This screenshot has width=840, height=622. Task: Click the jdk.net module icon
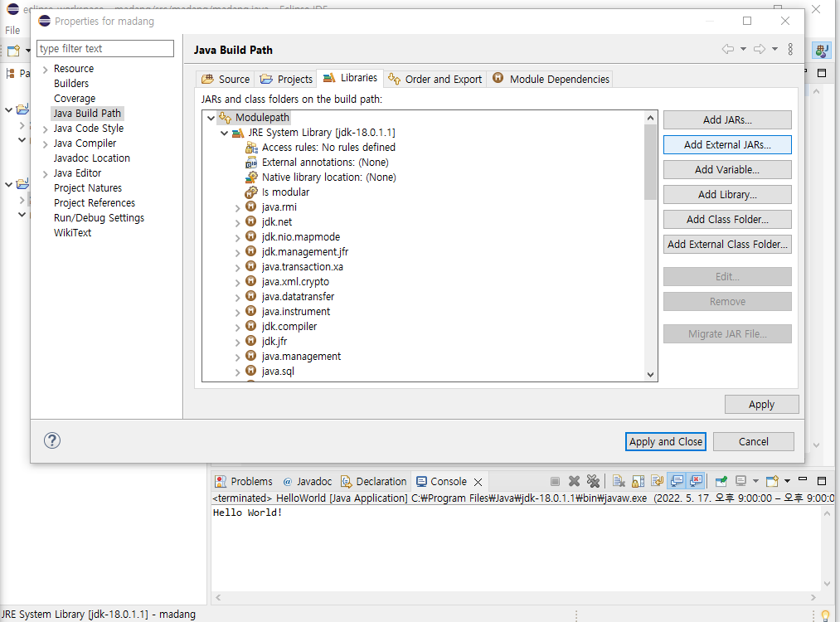tap(250, 221)
